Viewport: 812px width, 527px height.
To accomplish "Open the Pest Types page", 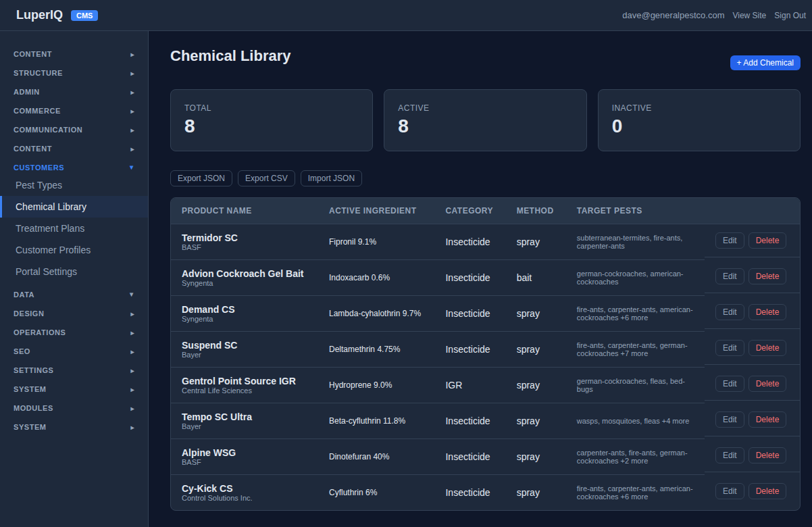I will click(x=38, y=184).
